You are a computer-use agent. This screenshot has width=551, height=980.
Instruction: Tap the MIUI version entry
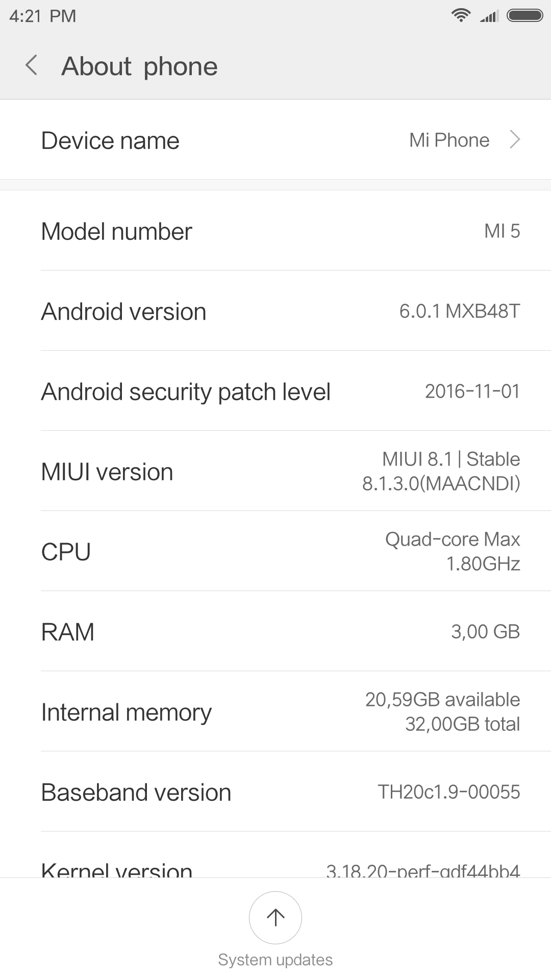(275, 471)
